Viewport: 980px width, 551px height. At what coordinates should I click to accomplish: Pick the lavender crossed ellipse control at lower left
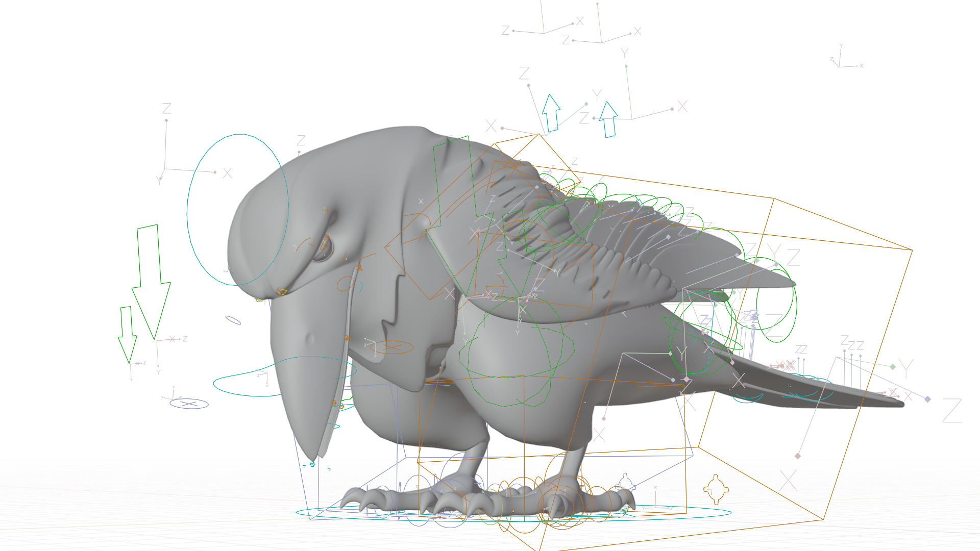coord(189,404)
